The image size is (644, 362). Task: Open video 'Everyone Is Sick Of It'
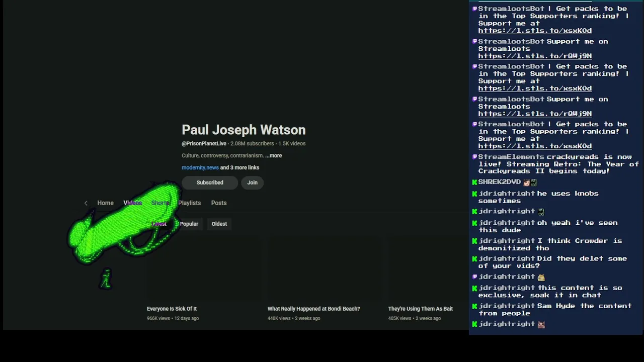(x=172, y=309)
